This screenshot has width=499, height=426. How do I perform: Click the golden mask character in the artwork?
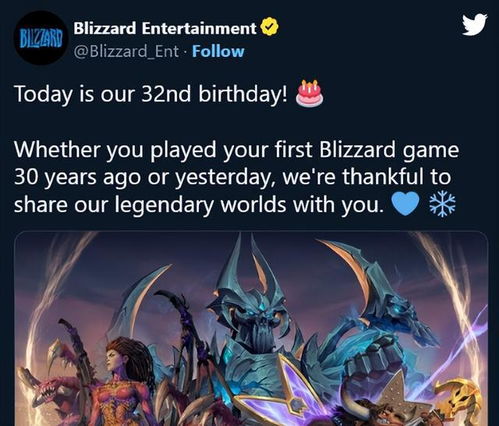pos(460,400)
